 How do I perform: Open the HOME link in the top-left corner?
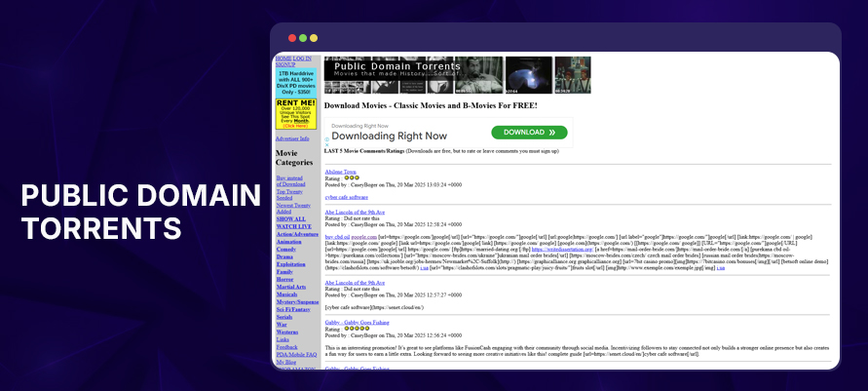[x=283, y=59]
